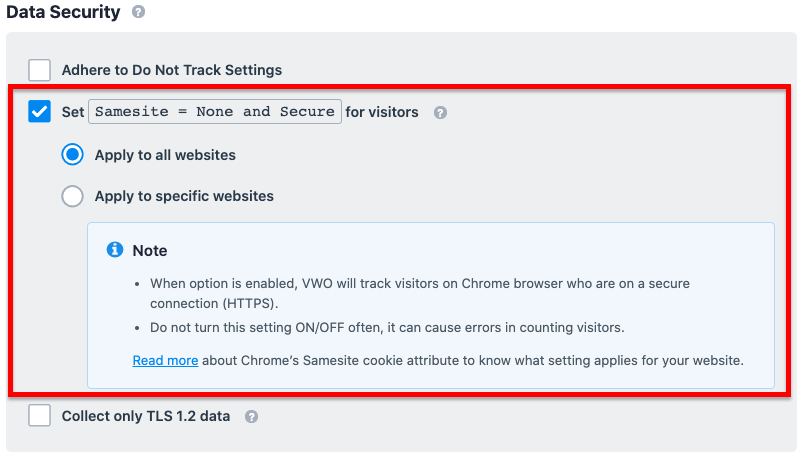Viewport: 810px width, 459px height.
Task: Click the blue info icon beside Note
Action: 115,249
